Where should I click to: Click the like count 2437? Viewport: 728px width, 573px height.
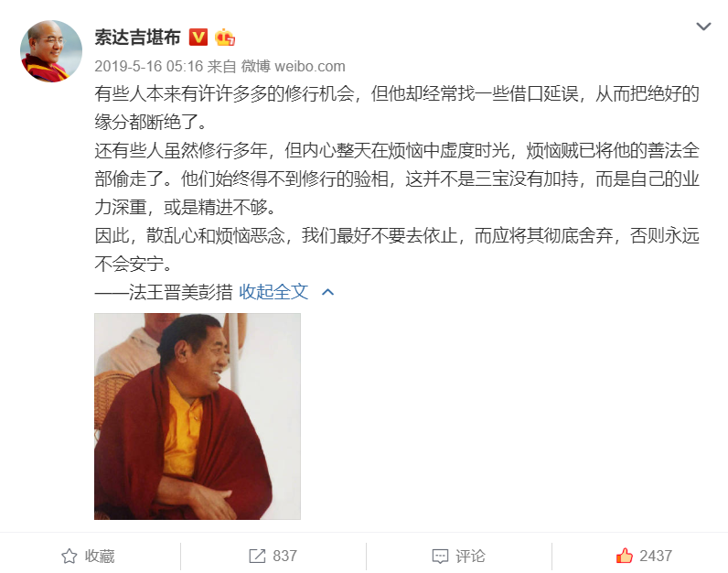[x=656, y=556]
